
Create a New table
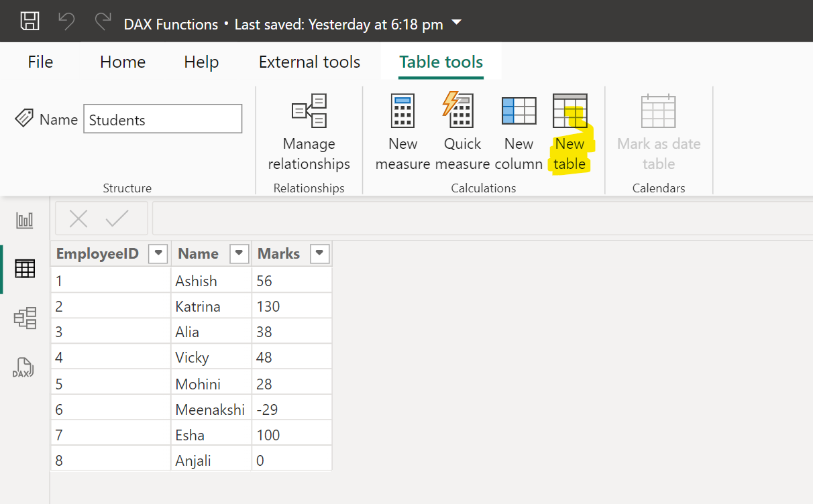click(570, 131)
